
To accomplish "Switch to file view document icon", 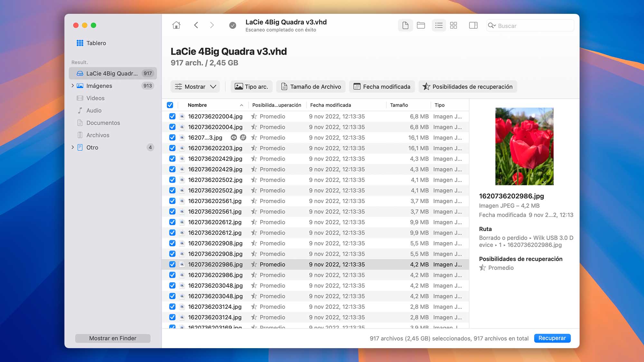I will click(x=405, y=25).
